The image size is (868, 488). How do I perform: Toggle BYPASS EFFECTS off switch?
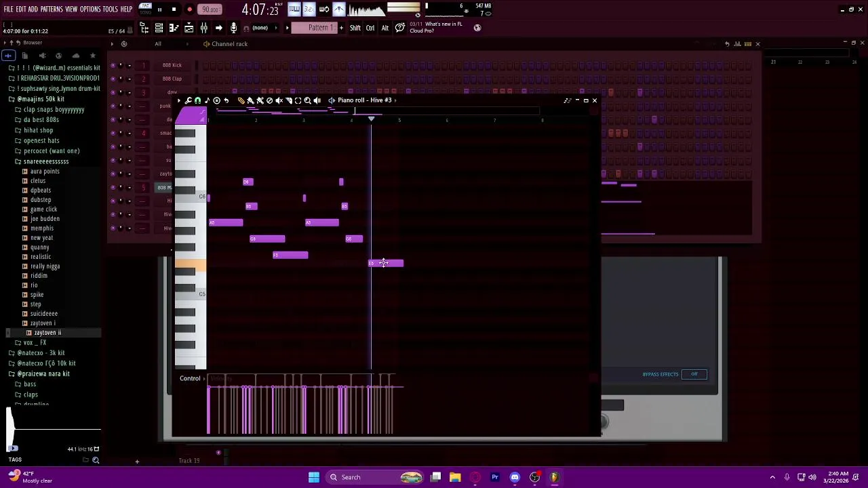[694, 374]
